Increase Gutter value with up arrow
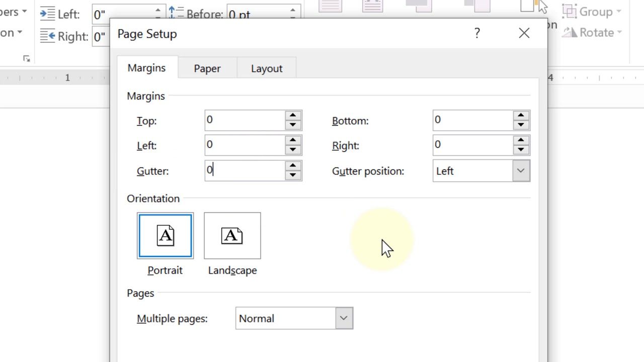644x362 pixels. [293, 166]
